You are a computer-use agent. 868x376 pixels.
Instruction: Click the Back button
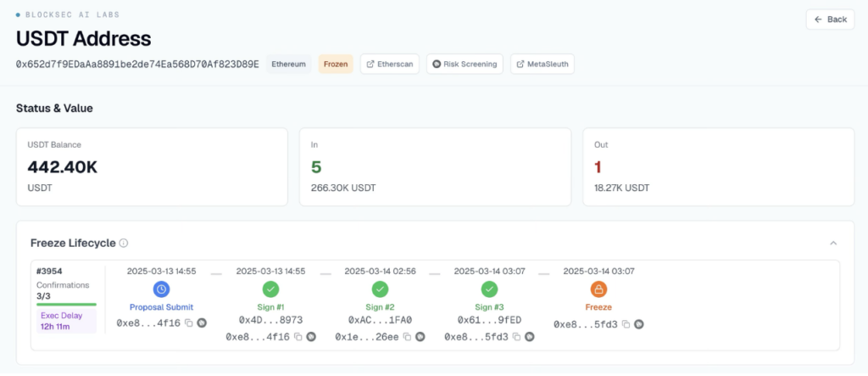pyautogui.click(x=830, y=20)
